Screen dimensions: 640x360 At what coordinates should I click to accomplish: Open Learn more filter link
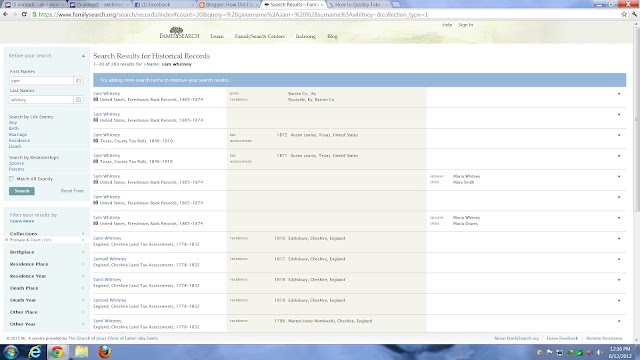pos(22,221)
